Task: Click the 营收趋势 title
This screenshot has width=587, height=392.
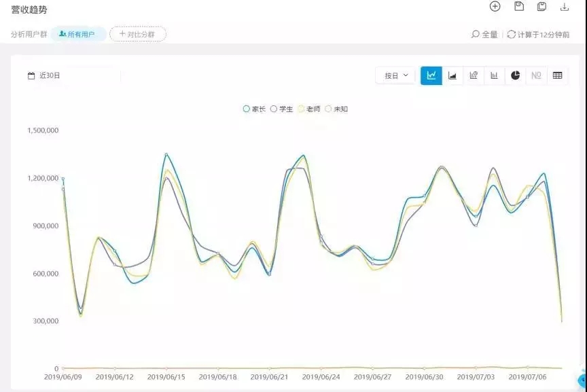Action: pyautogui.click(x=29, y=10)
